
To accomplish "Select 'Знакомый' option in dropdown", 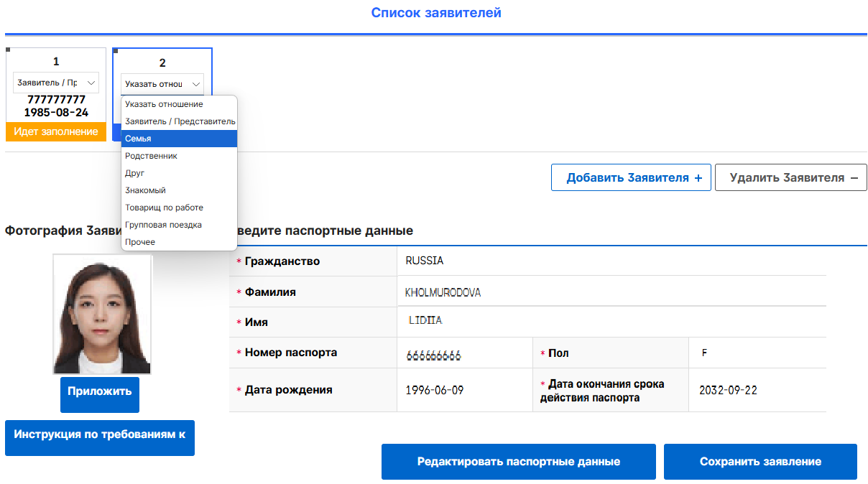I will pos(179,190).
